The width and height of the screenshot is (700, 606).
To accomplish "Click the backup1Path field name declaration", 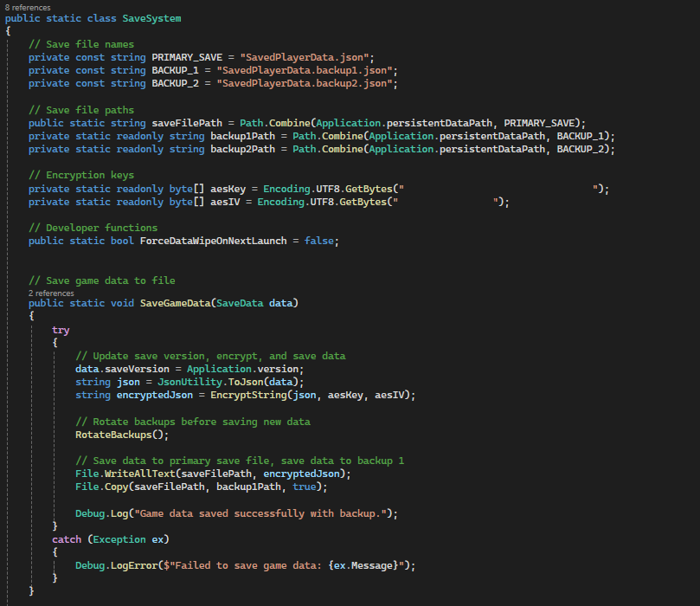I will coord(243,136).
